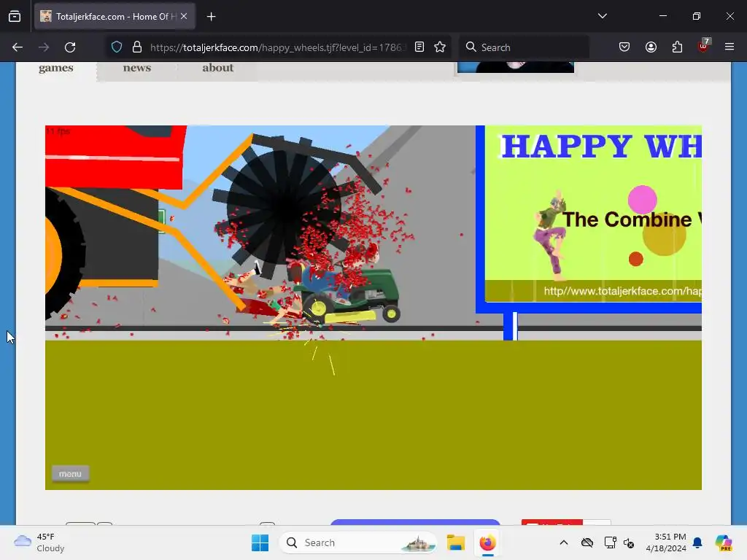Screen dimensions: 747x560
Task: Open the games site tab
Action: coord(55,68)
